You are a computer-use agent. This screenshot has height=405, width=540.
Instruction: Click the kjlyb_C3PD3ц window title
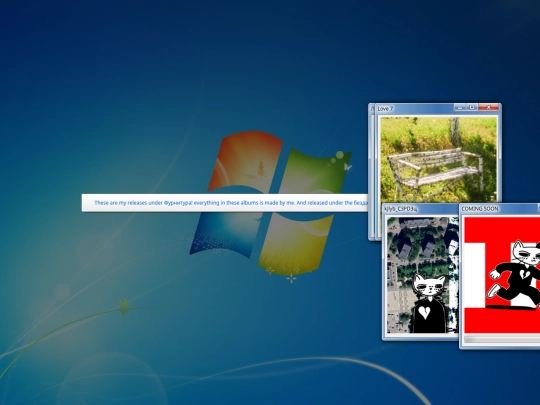(x=401, y=209)
